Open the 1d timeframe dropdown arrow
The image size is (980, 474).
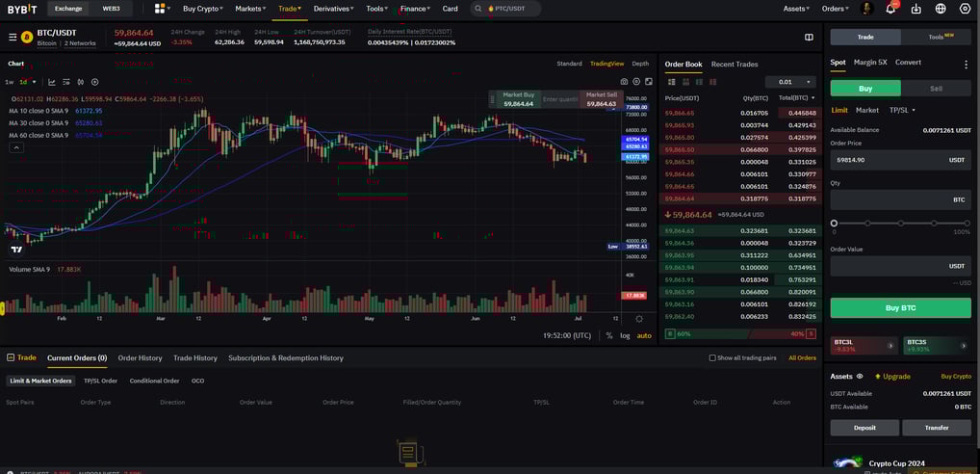[35, 82]
